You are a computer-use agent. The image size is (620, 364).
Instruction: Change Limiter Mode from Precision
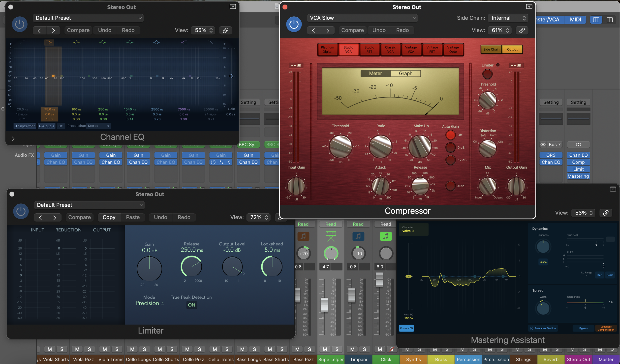[x=150, y=303]
